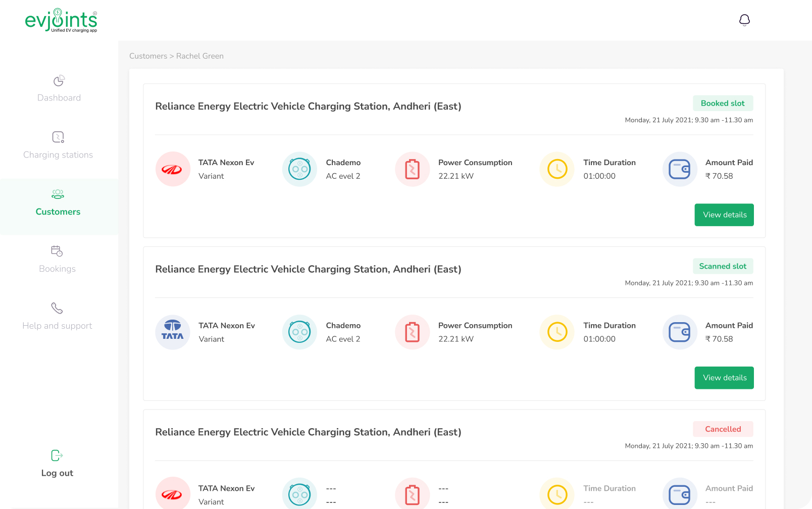Click the Booked slot status badge

click(723, 103)
